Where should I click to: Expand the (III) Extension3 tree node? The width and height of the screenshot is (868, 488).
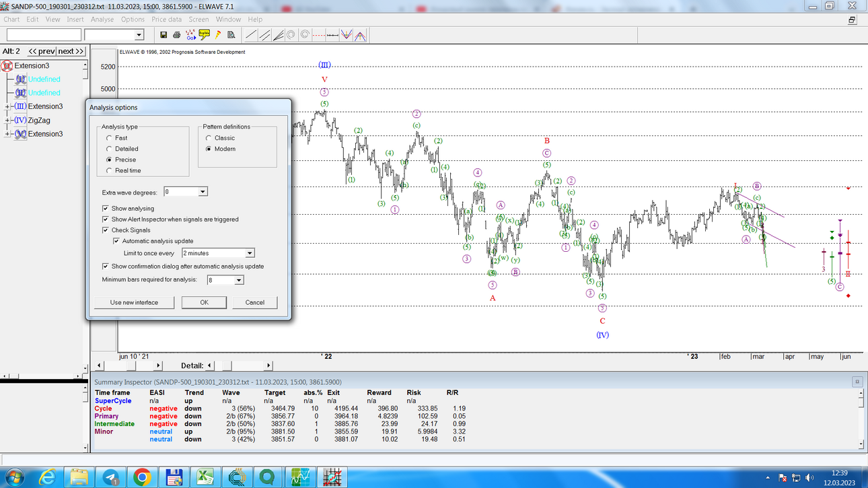click(x=7, y=106)
